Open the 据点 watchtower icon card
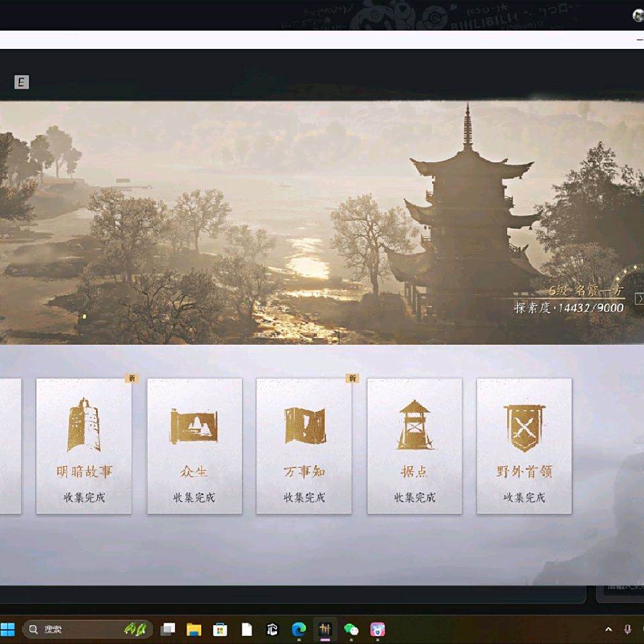 pos(415,445)
